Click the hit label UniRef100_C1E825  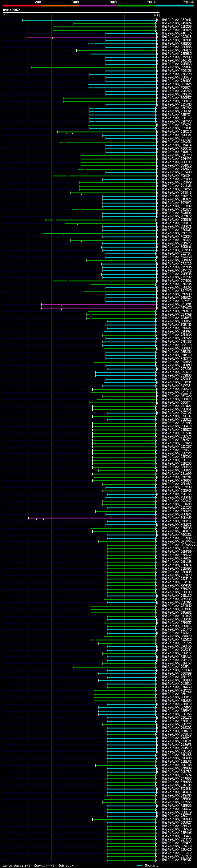(x=176, y=30)
